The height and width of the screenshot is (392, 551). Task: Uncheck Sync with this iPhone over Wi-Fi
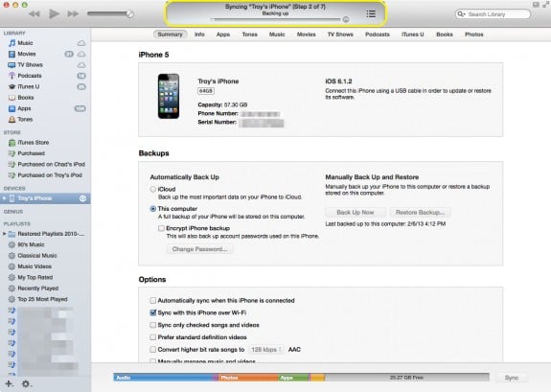[x=153, y=312]
